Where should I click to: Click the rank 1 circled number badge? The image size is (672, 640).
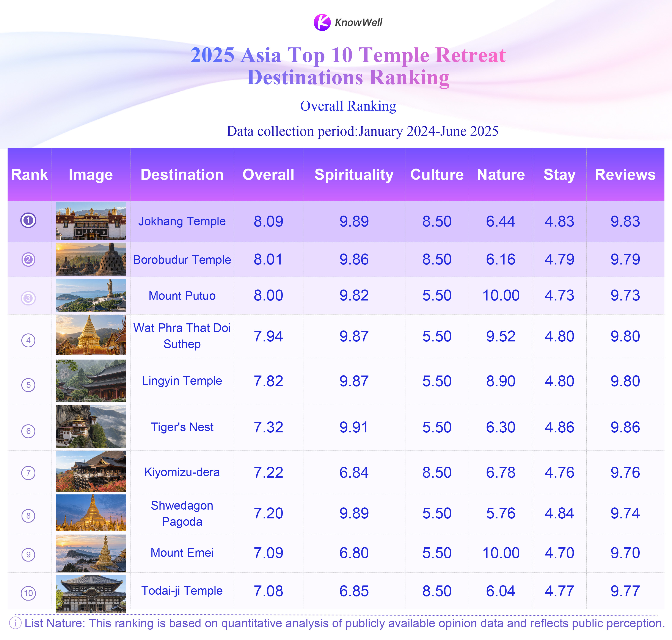[x=28, y=220]
